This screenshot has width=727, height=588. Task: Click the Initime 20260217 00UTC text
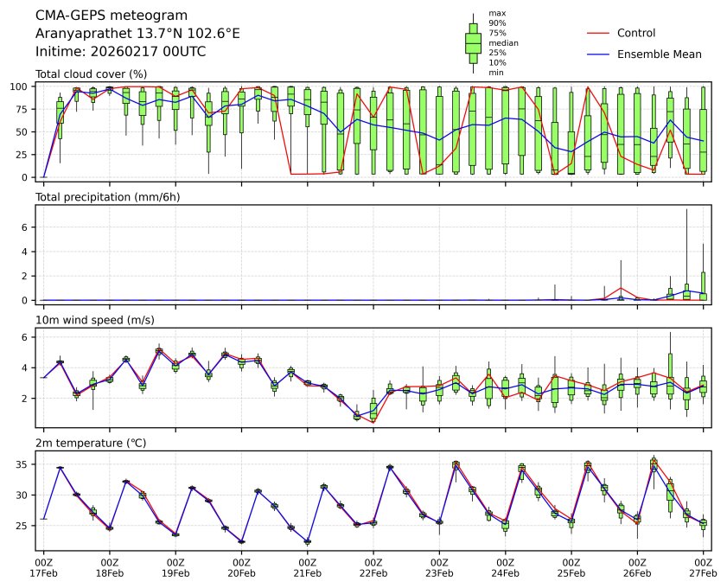(x=120, y=52)
